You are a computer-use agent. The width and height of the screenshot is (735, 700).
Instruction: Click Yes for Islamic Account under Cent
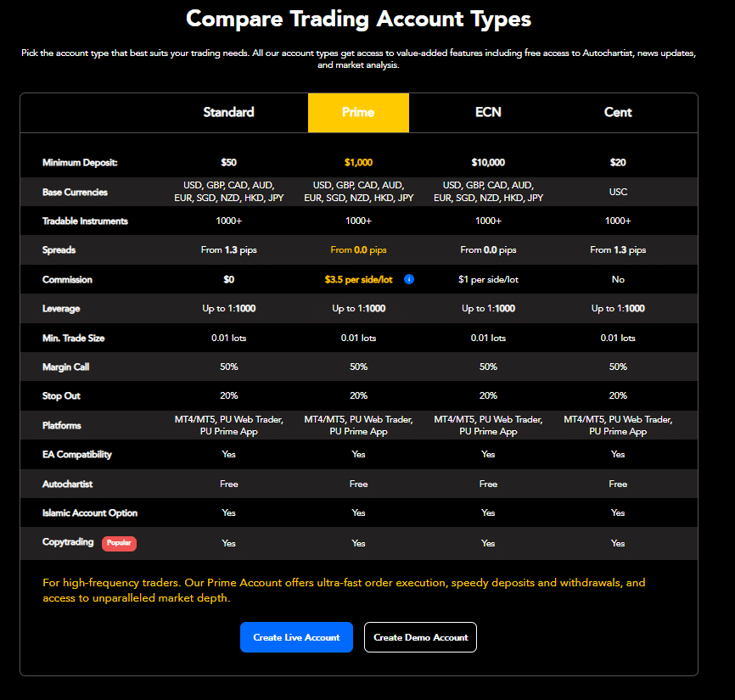pyautogui.click(x=618, y=512)
